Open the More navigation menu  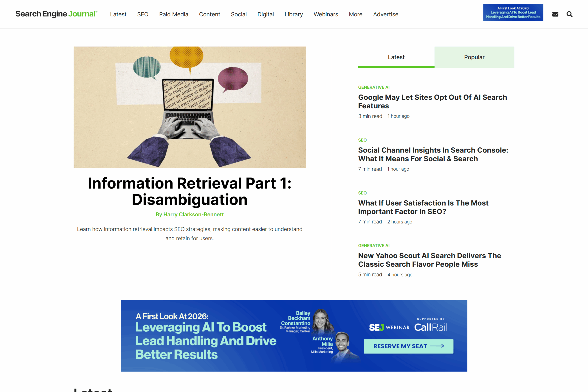pyautogui.click(x=355, y=14)
